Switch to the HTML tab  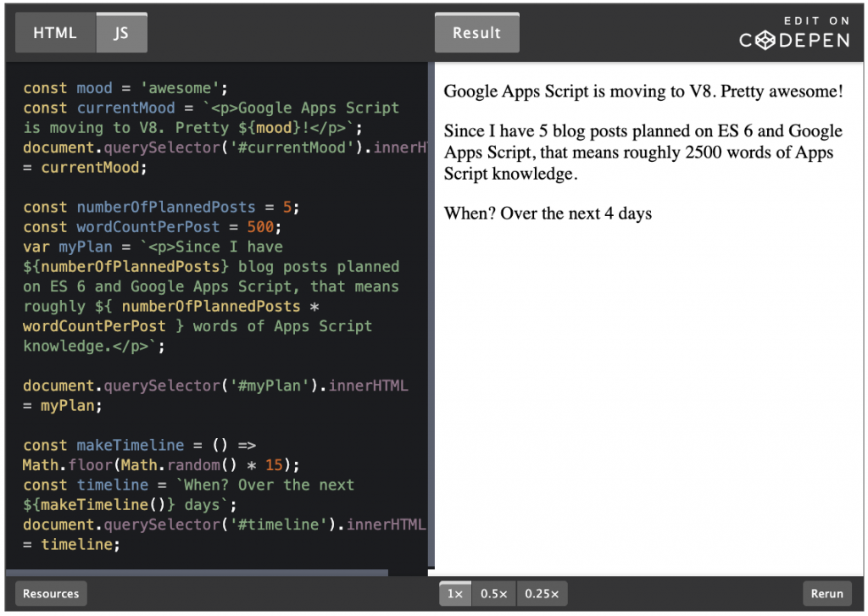55,33
